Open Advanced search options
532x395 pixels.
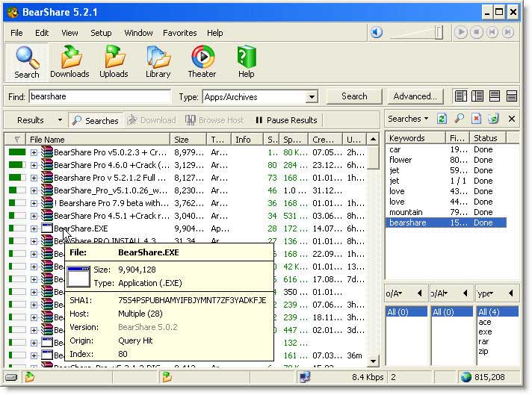click(x=415, y=96)
